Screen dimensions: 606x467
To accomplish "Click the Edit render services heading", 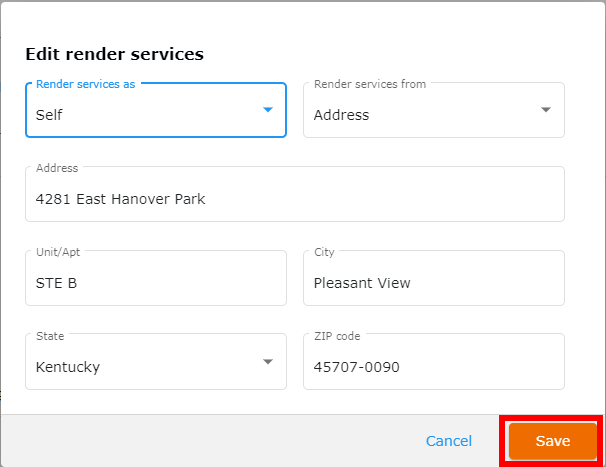I will (114, 54).
